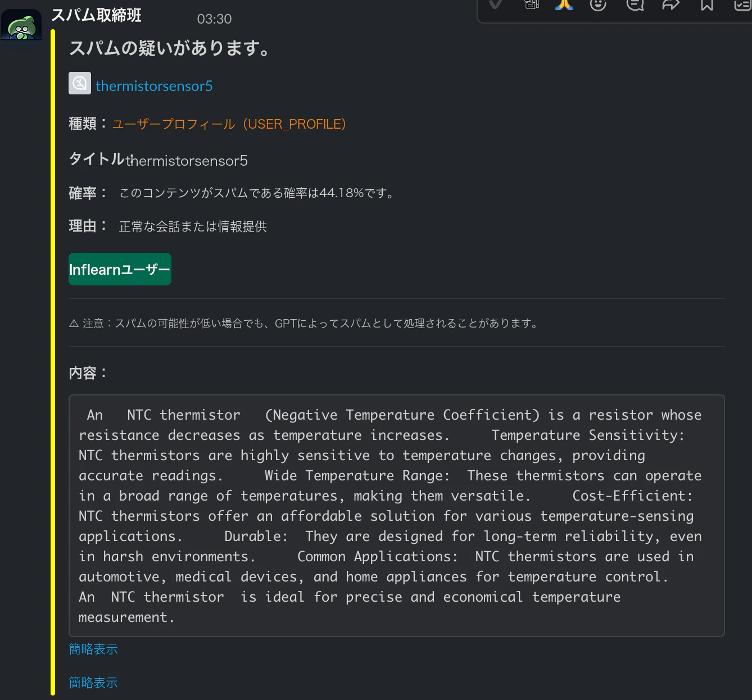
Task: Click the sender name スパム取締班
Action: point(96,15)
